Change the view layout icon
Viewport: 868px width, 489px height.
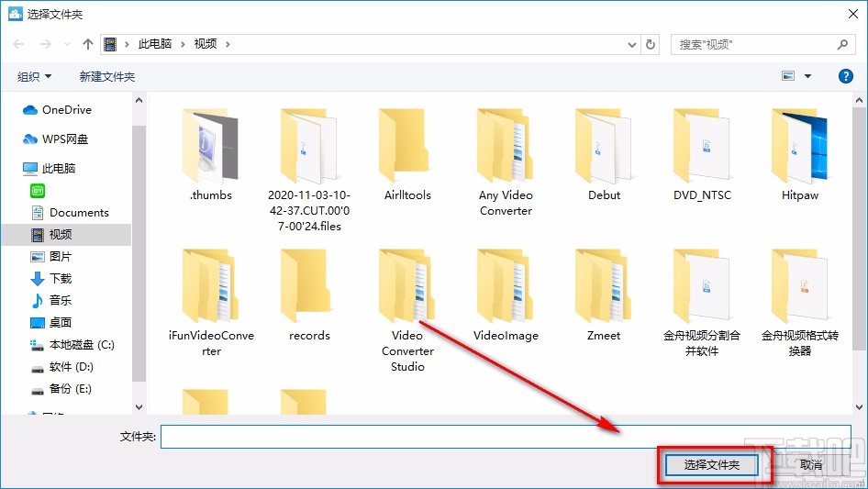click(x=788, y=76)
